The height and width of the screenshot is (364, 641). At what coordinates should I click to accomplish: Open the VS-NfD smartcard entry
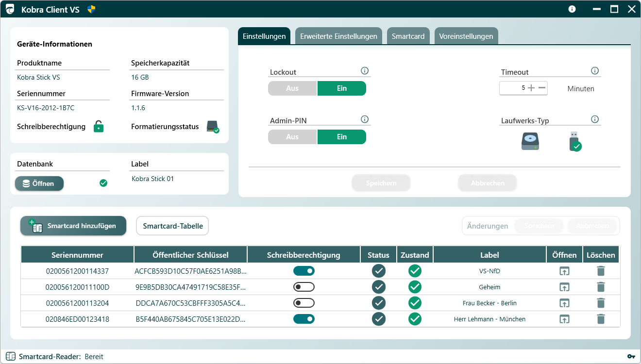[564, 271]
